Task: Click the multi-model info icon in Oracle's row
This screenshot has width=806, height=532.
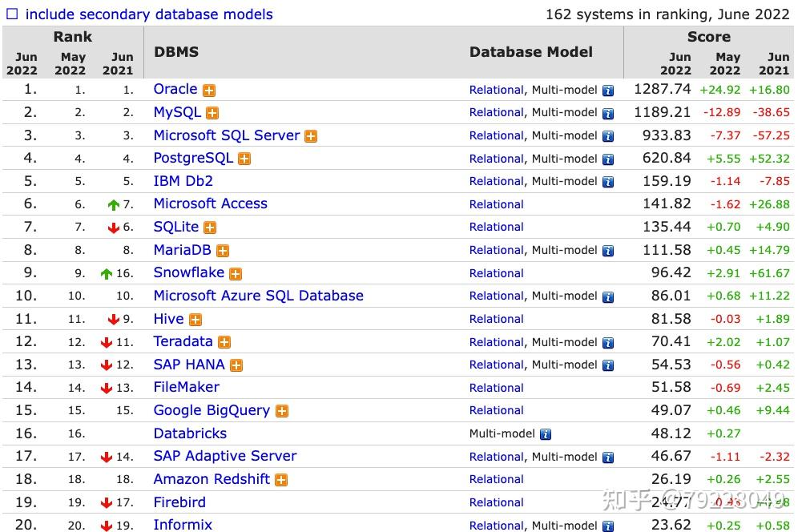Action: [x=608, y=91]
